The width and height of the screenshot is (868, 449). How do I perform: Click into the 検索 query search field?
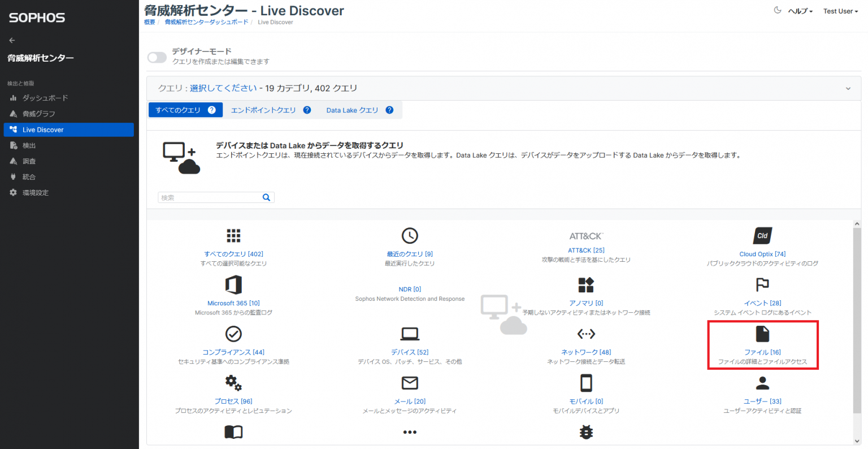(209, 197)
